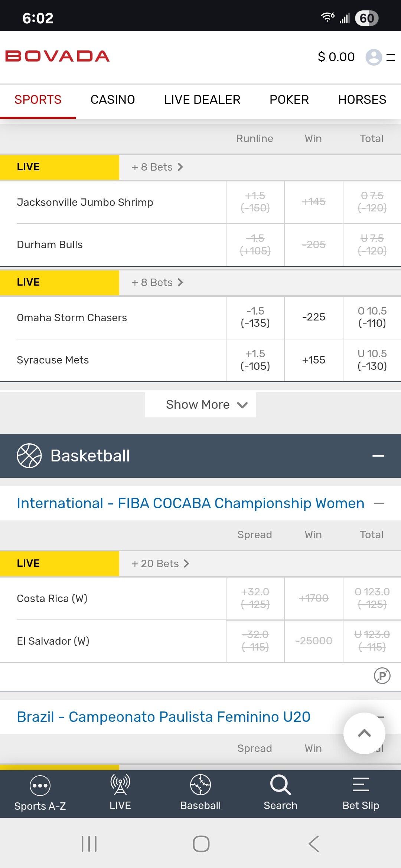The height and width of the screenshot is (868, 401).
Task: Tap the Search magnifier icon
Action: [x=280, y=785]
